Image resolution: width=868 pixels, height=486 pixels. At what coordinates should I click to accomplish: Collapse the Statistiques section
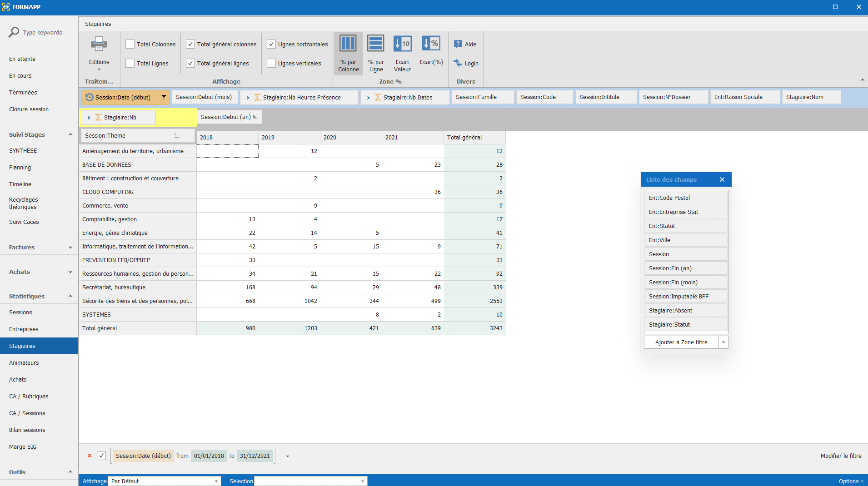[70, 296]
